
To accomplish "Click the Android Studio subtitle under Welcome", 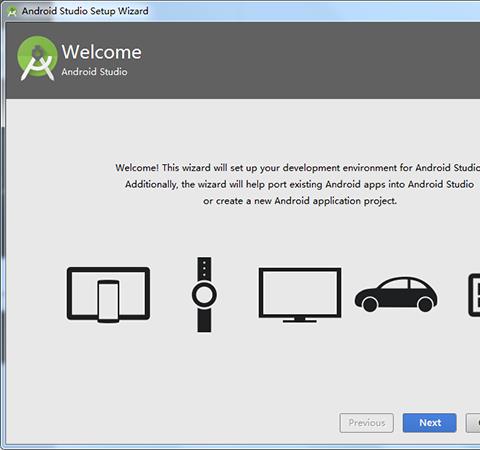I will 94,72.
